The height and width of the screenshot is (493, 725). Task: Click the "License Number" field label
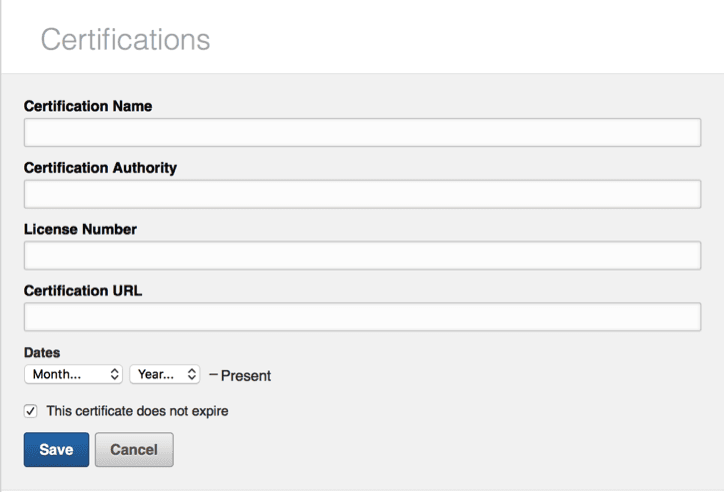[80, 229]
